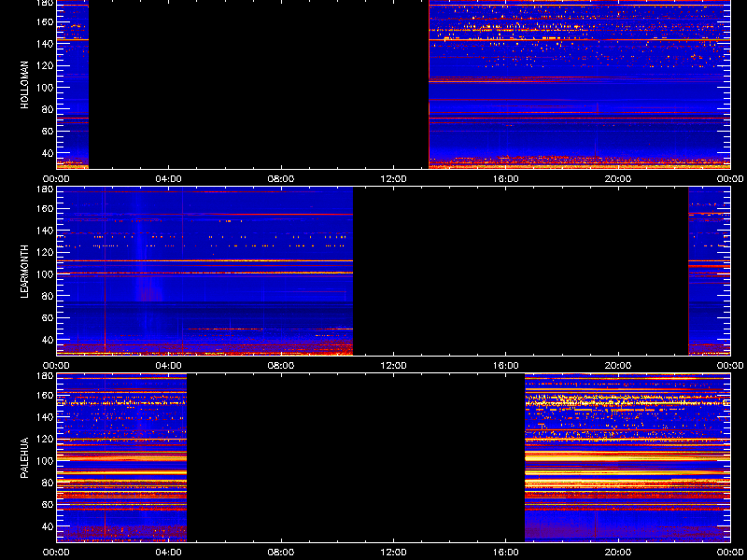Click 20:00 under the LEARMONTH plot
747x560 pixels.
(x=618, y=366)
